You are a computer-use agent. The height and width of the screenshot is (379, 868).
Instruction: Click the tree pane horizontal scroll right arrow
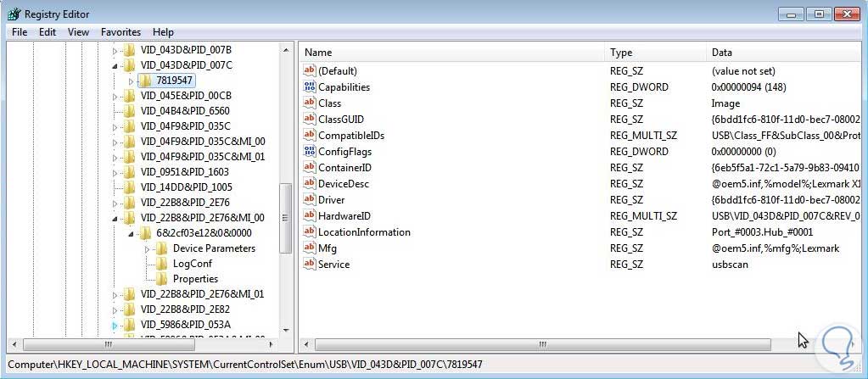pos(272,345)
